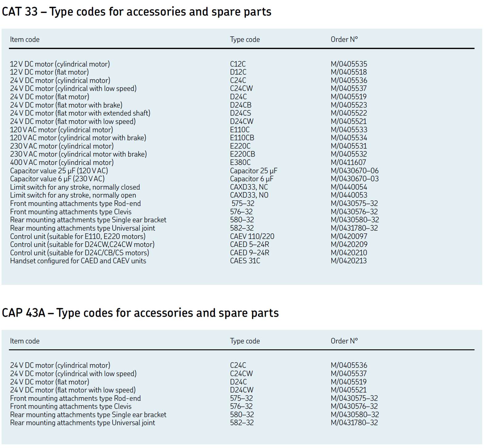Click Limit switch normally closed item
The image size is (485, 448).
point(75,187)
